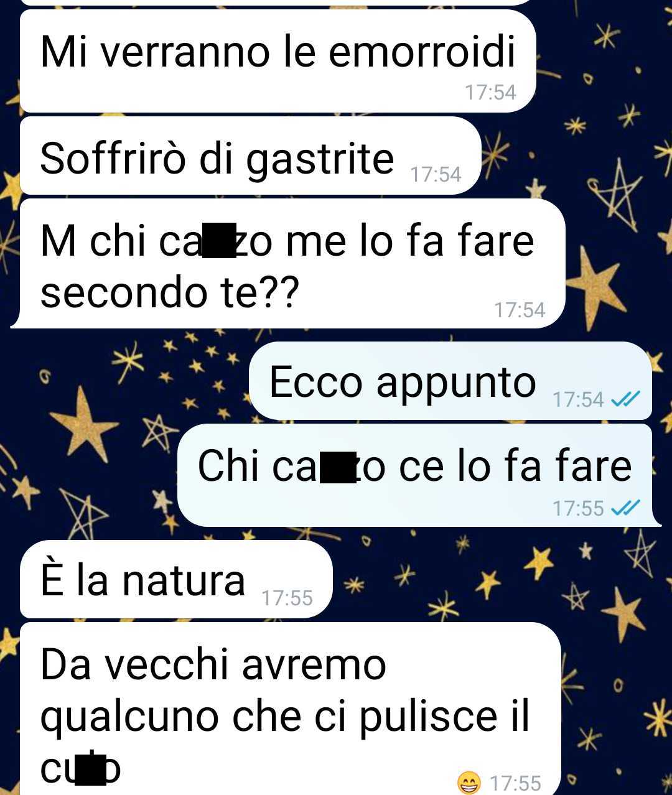
Task: Tap the 17:54 timestamp under secondo te??
Action: point(520,310)
